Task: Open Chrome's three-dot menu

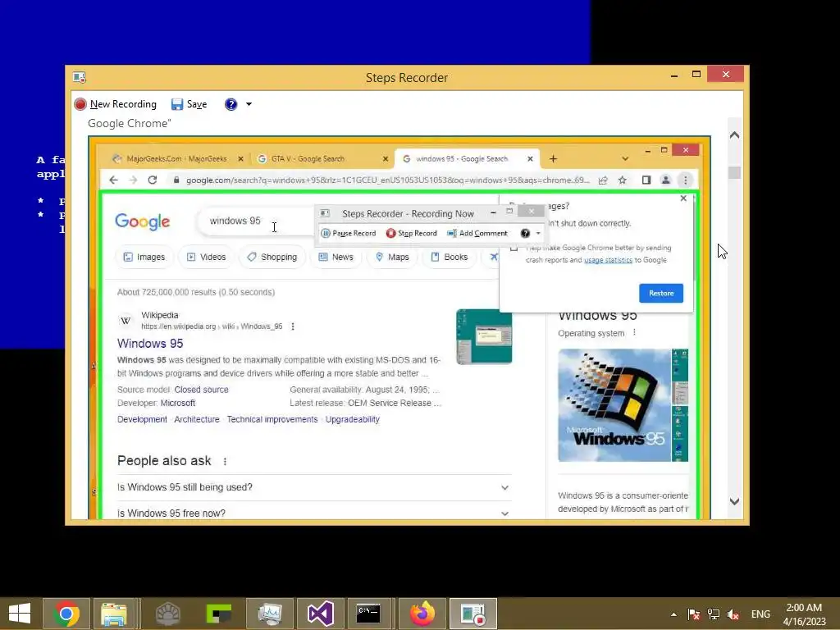Action: [685, 180]
